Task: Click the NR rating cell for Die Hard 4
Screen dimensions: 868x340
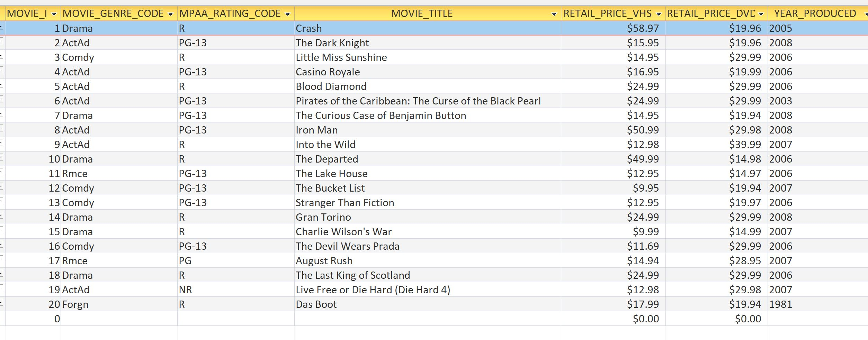Action: [236, 290]
